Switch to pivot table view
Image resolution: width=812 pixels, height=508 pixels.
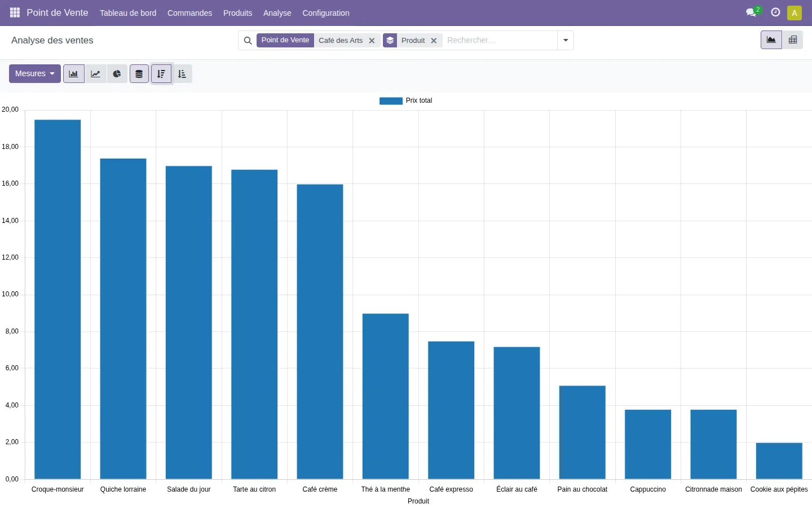pyautogui.click(x=793, y=40)
